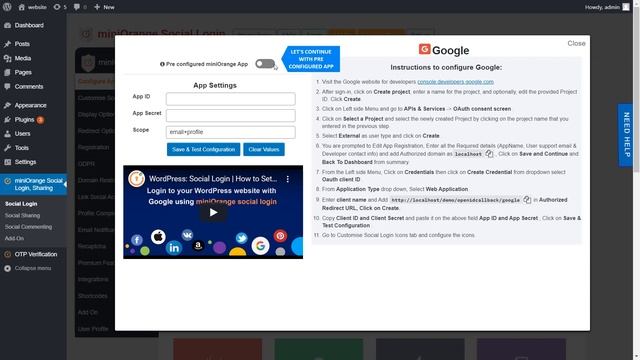Image resolution: width=640 pixels, height=360 pixels.
Task: Open Social Login submenu item
Action: click(21, 204)
